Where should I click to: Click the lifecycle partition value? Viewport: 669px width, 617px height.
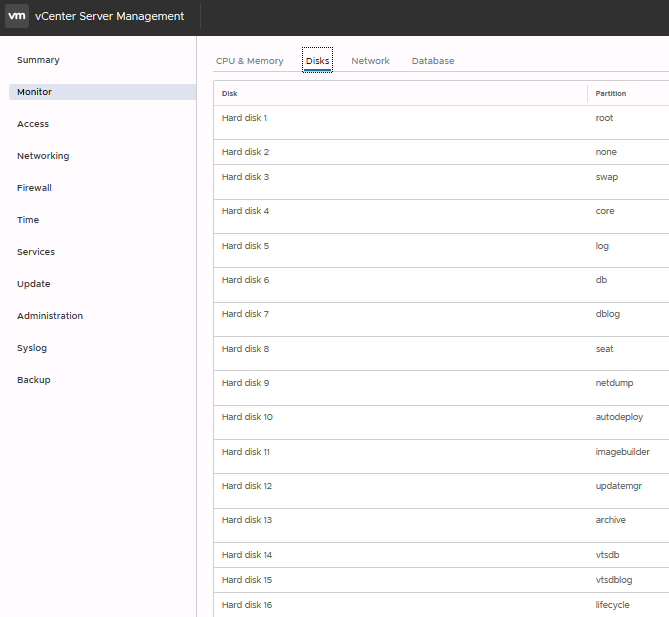point(612,605)
